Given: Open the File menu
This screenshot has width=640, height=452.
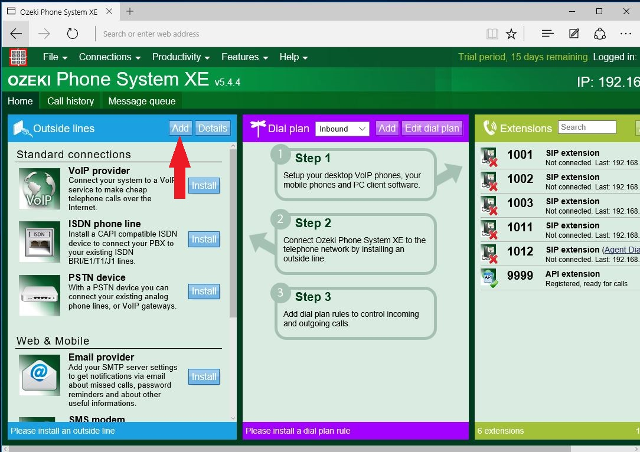Looking at the screenshot, I should pos(55,57).
